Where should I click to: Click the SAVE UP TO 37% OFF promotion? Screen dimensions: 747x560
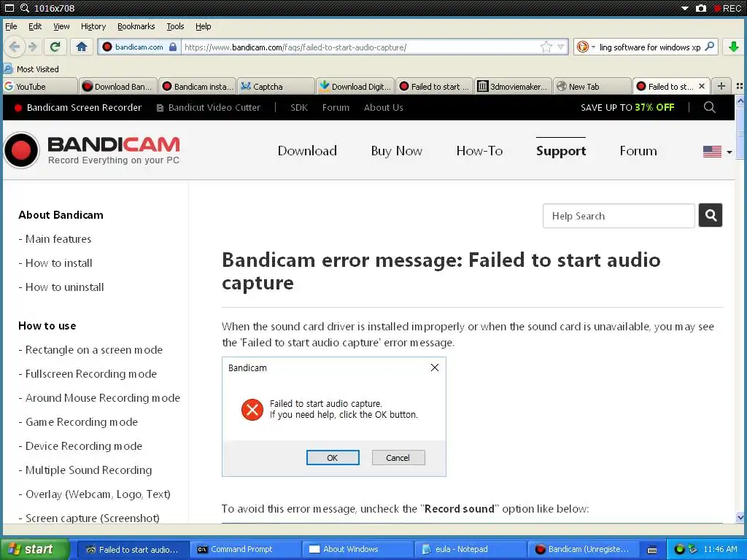click(627, 108)
